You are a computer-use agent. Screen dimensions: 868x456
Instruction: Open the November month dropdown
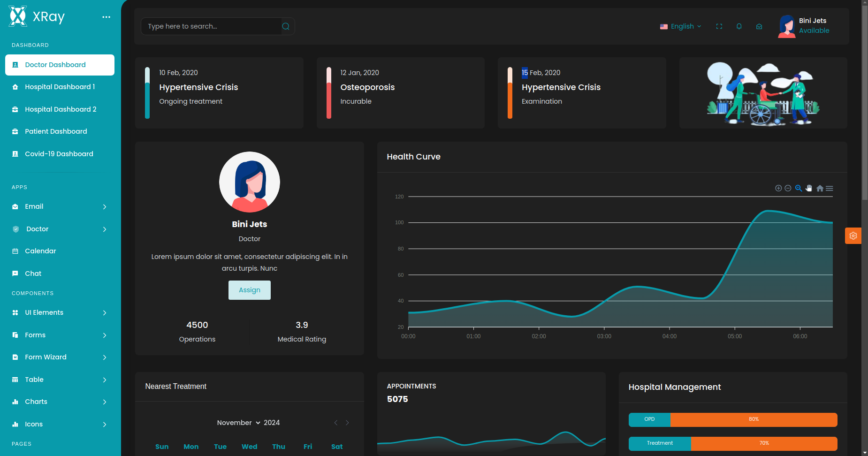(238, 423)
